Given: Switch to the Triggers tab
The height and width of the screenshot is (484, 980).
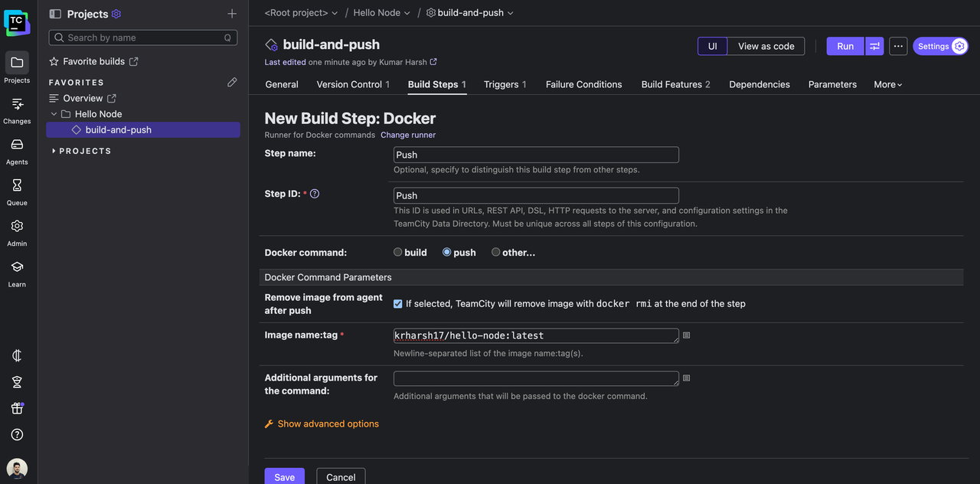Looking at the screenshot, I should [505, 84].
